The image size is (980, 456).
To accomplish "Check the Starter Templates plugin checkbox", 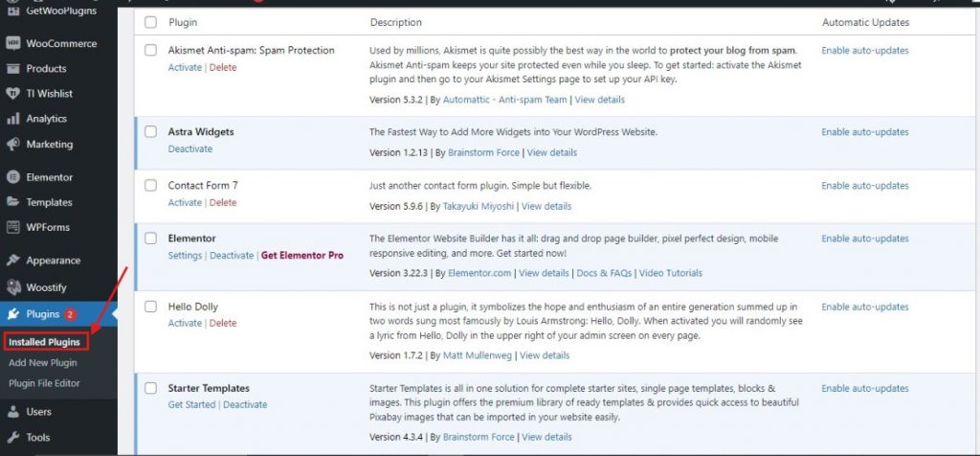I will (150, 388).
